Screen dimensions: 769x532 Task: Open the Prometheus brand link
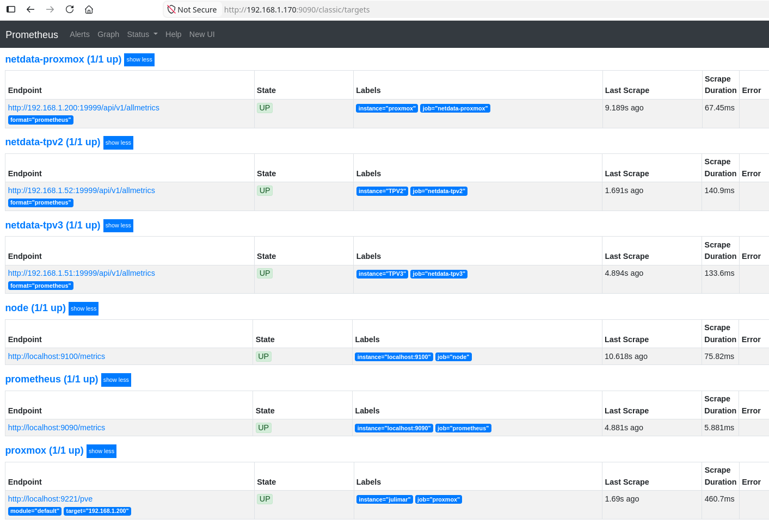pyautogui.click(x=32, y=34)
